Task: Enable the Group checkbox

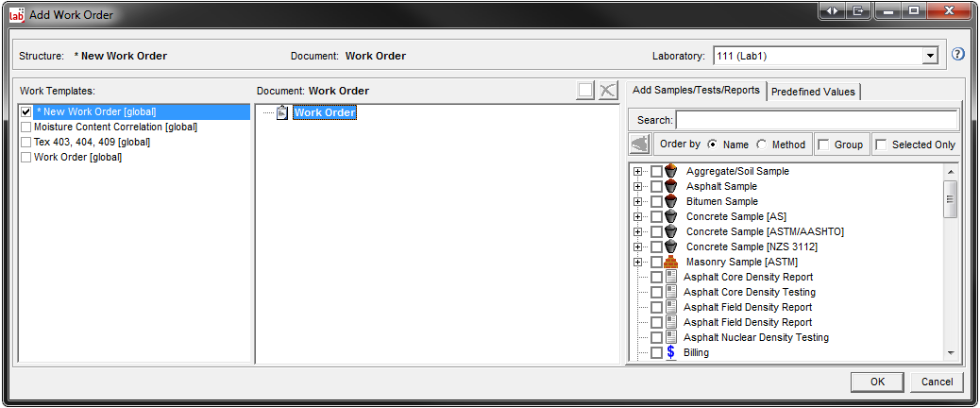Action: click(824, 144)
